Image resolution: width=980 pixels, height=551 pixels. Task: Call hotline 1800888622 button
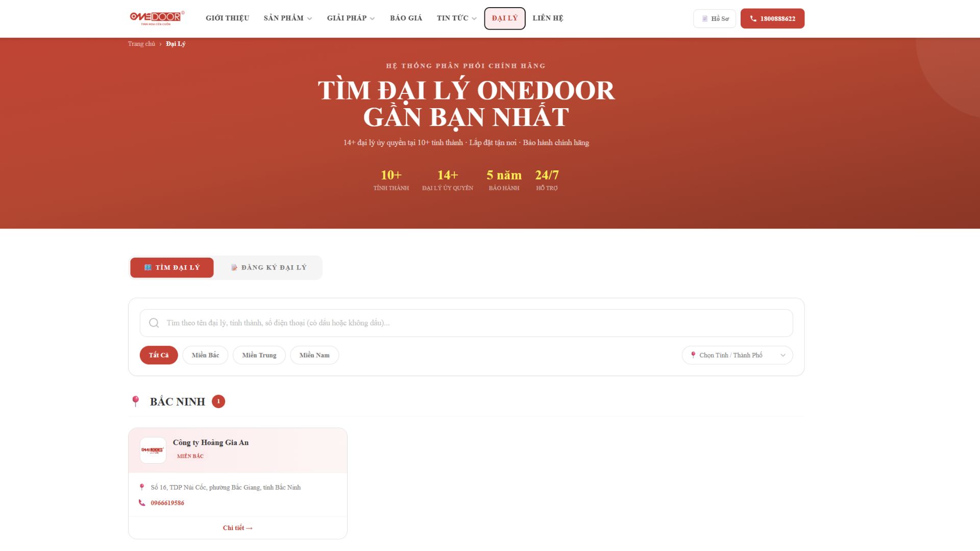tap(772, 18)
